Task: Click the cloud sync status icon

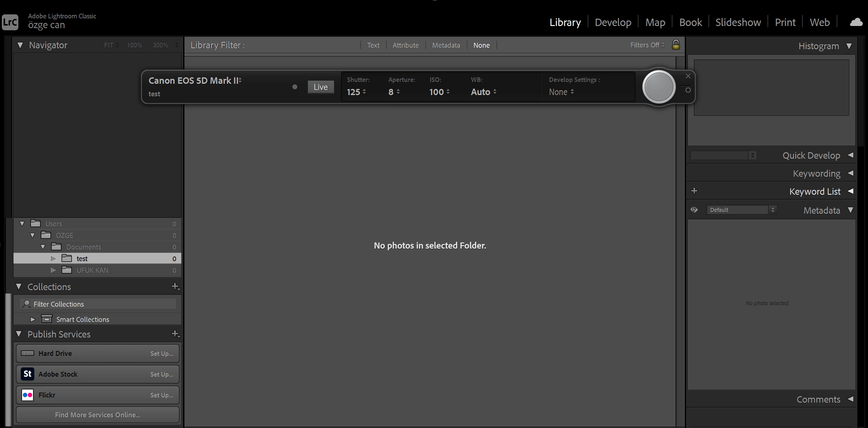Action: [x=856, y=23]
